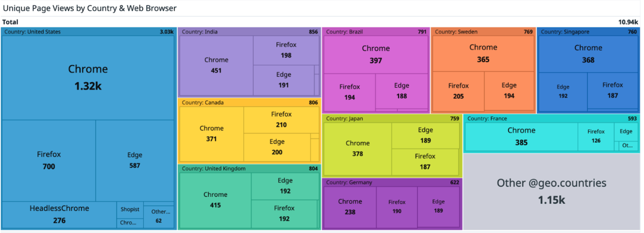Click France Firefox 126 tile
644x233 pixels.
click(x=596, y=136)
